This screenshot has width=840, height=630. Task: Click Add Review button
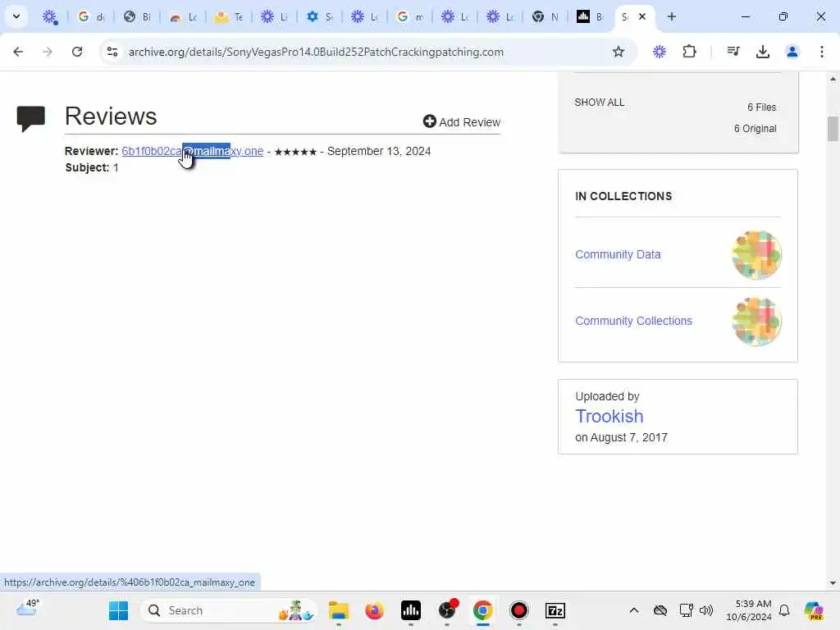point(462,122)
